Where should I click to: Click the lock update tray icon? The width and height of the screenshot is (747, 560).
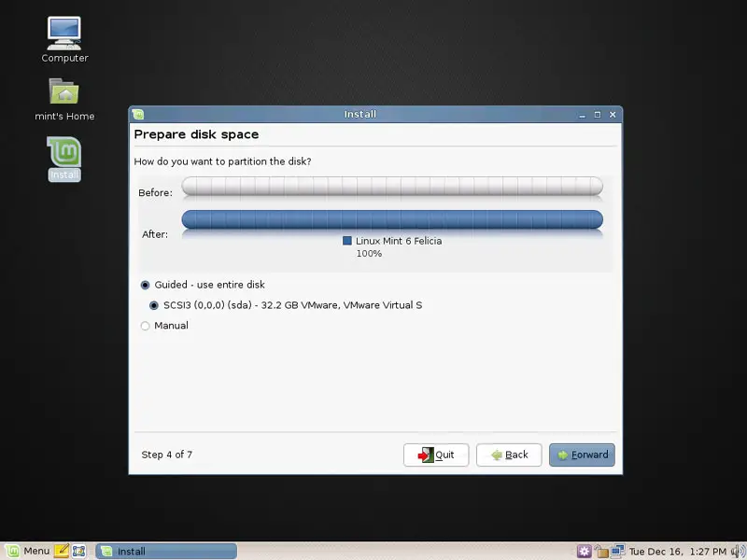tap(601, 552)
